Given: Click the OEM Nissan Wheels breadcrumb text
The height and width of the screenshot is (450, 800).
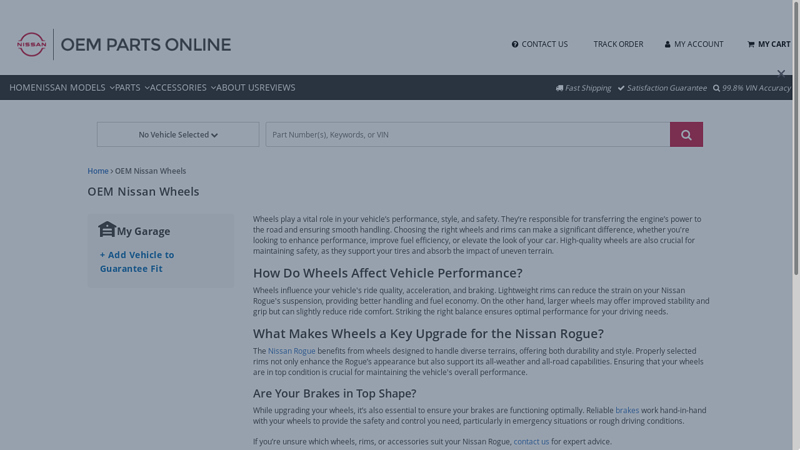Looking at the screenshot, I should click(151, 171).
